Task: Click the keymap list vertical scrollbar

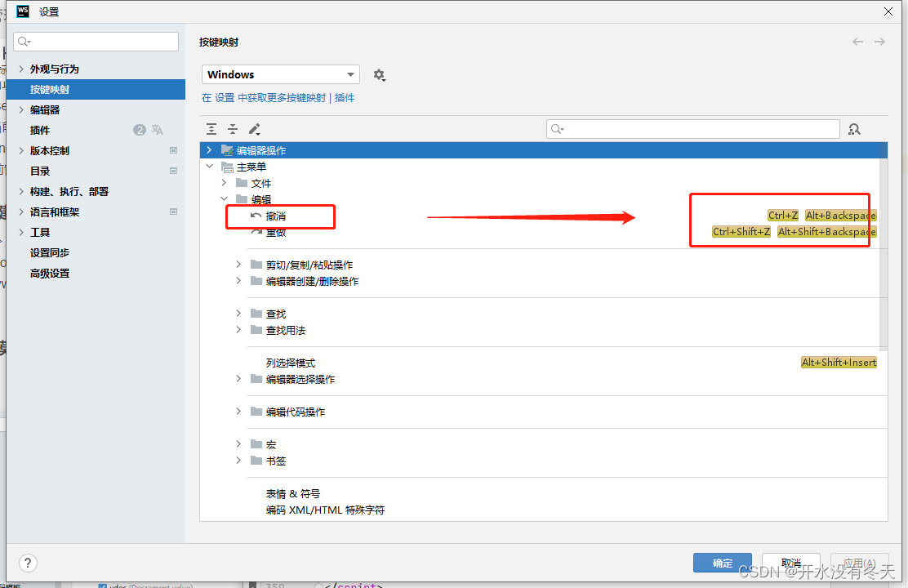Action: (884, 246)
